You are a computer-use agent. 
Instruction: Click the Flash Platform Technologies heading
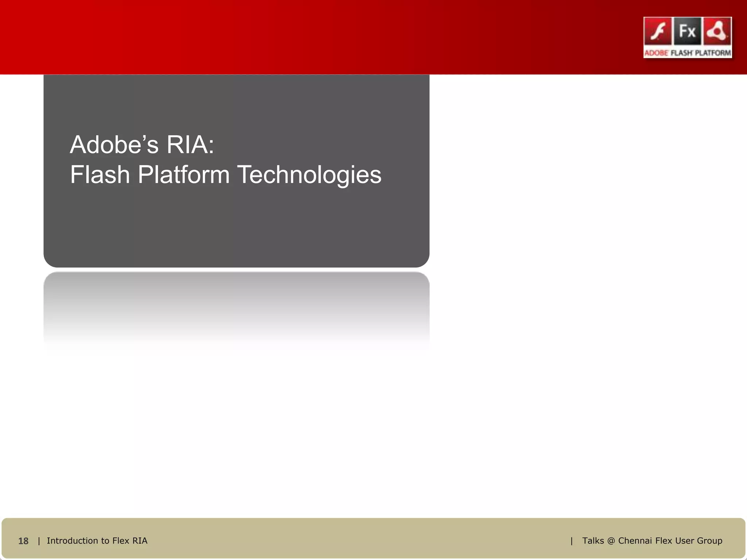pyautogui.click(x=225, y=175)
